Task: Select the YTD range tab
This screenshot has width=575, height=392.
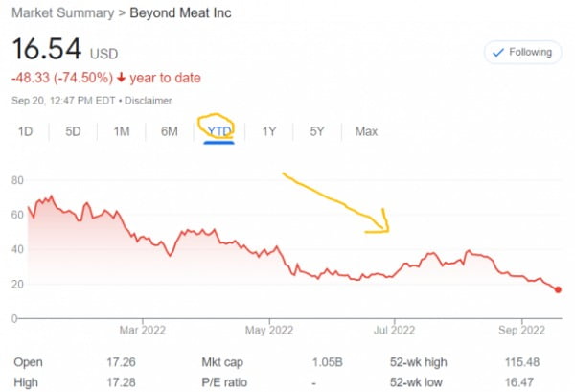Action: (219, 131)
